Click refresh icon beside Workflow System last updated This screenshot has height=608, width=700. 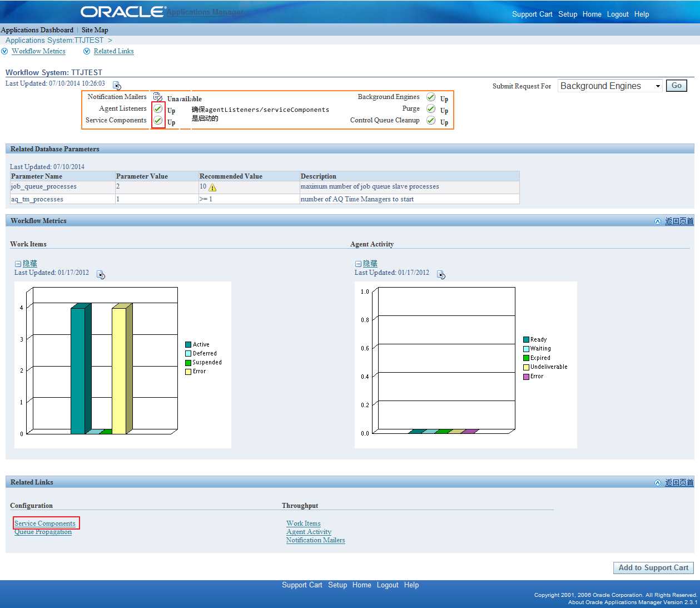point(117,86)
